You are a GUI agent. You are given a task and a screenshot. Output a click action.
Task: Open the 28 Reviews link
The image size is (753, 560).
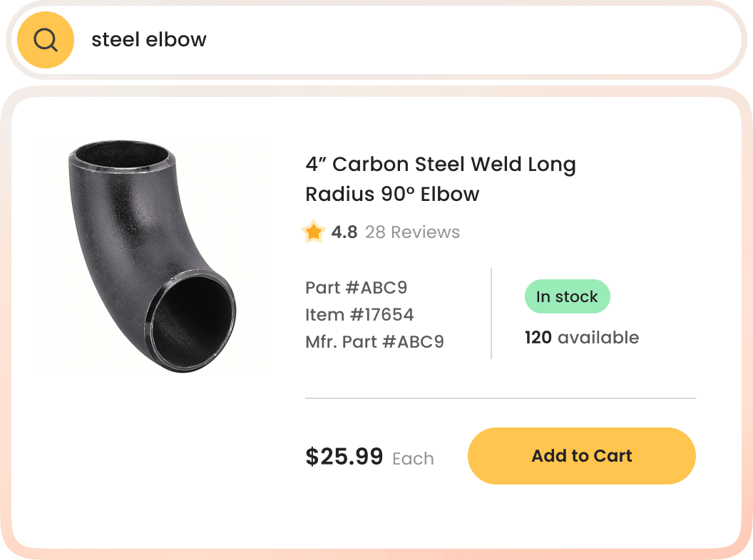tap(412, 232)
